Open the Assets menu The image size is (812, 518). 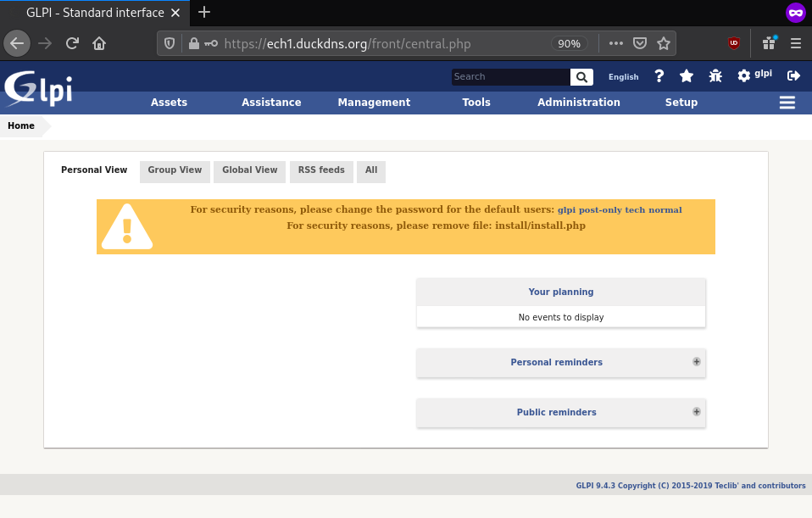tap(169, 103)
